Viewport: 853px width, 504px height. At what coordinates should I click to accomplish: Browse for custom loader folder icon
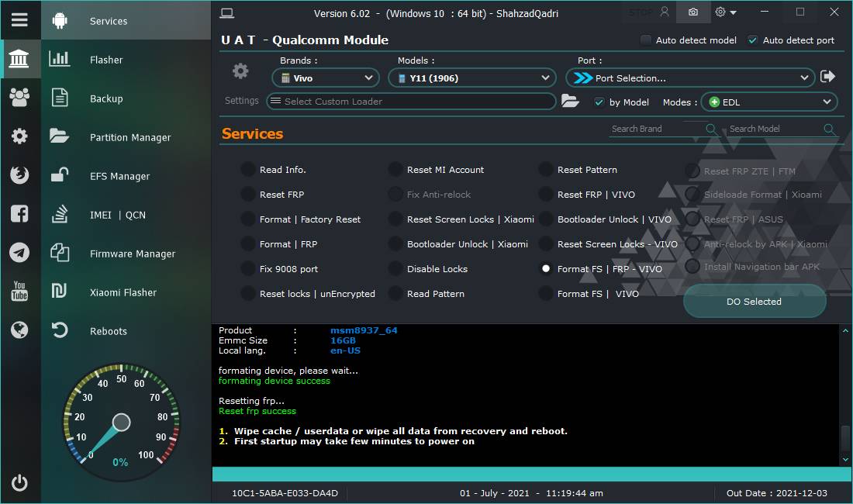click(570, 101)
